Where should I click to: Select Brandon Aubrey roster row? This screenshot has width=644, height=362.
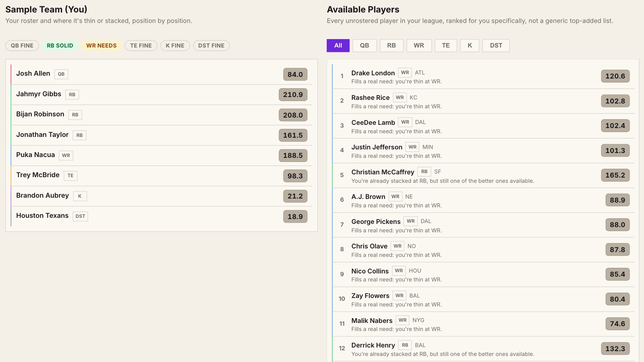(x=162, y=196)
